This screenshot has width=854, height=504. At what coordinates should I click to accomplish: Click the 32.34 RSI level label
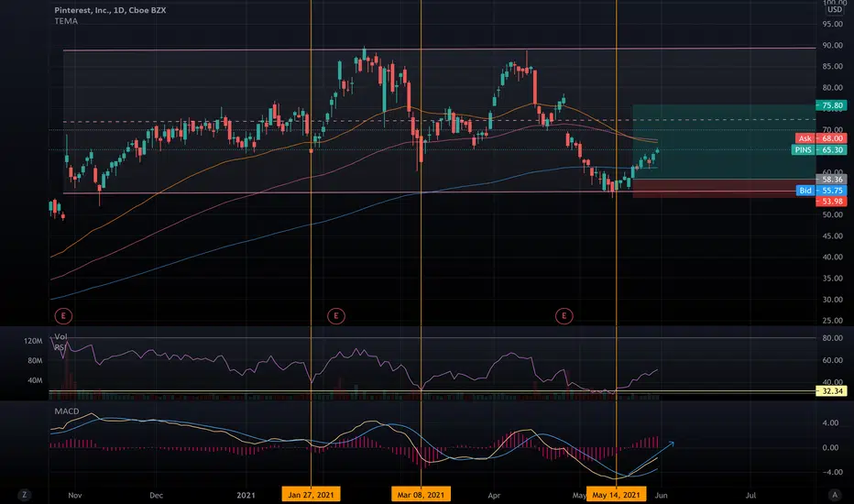pos(831,390)
